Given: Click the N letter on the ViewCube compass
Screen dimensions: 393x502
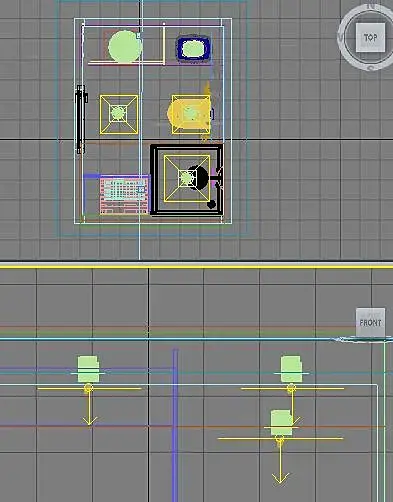Looking at the screenshot, I should click(371, 6).
